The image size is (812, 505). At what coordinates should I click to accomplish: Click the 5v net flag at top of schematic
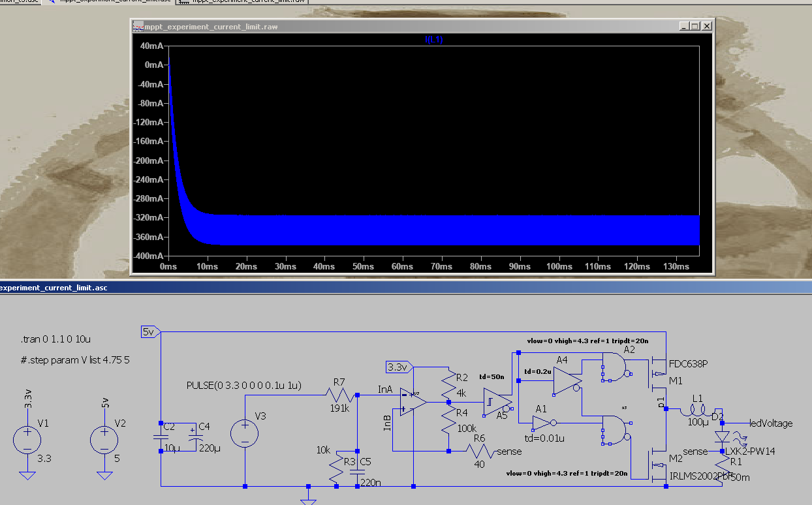point(149,332)
